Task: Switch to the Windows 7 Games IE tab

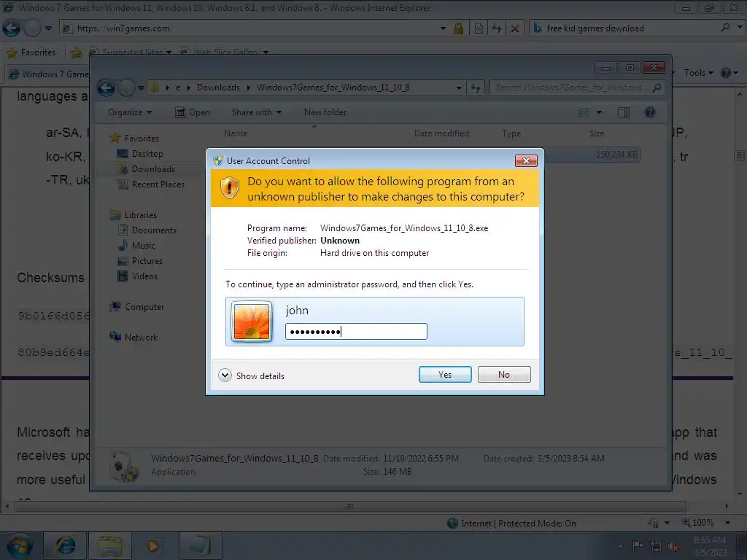Action: click(49, 74)
